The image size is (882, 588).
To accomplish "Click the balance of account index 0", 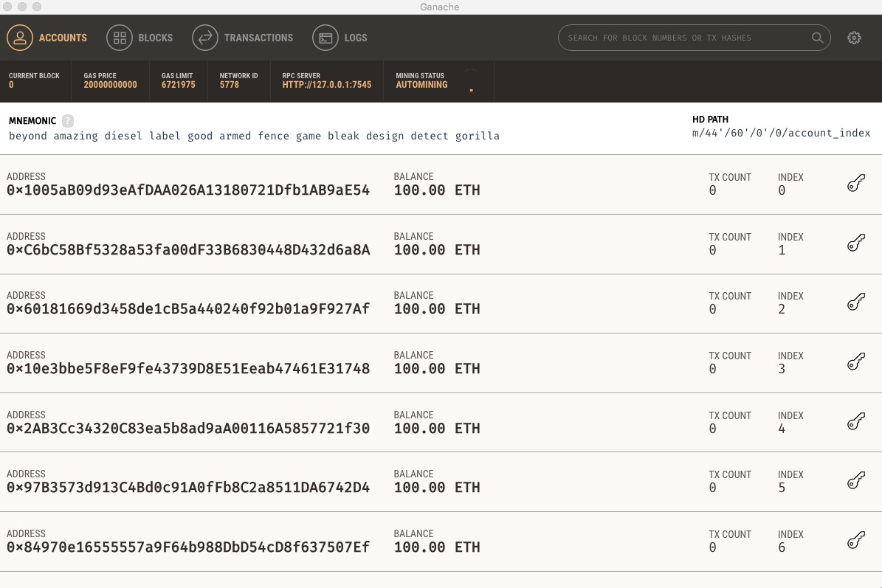I will (437, 190).
